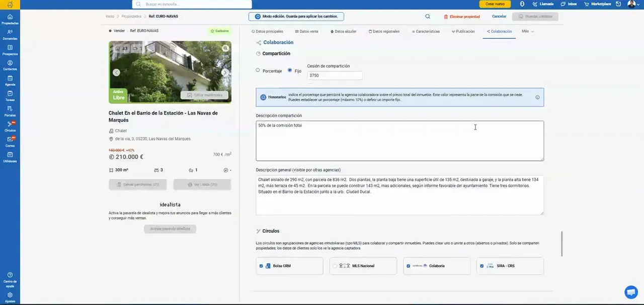Open the Características tab
Viewport: 644px width, 305px height.
426,31
